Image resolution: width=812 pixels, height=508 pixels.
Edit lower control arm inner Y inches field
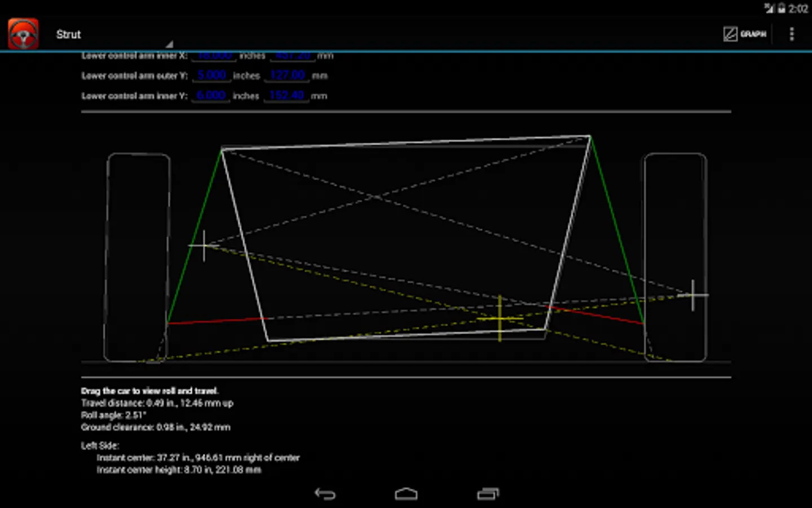click(211, 95)
